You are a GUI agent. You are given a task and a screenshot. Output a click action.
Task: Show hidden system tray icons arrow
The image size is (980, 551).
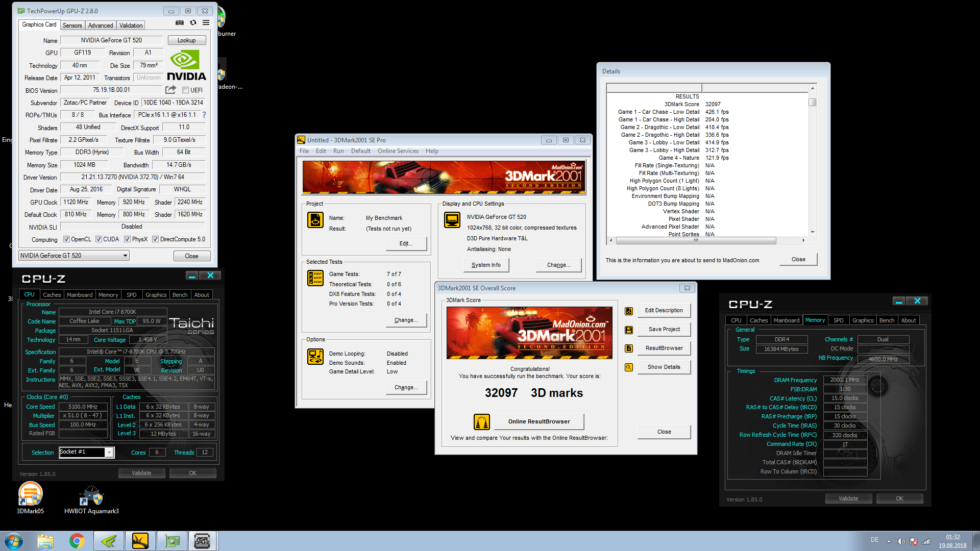coord(889,541)
